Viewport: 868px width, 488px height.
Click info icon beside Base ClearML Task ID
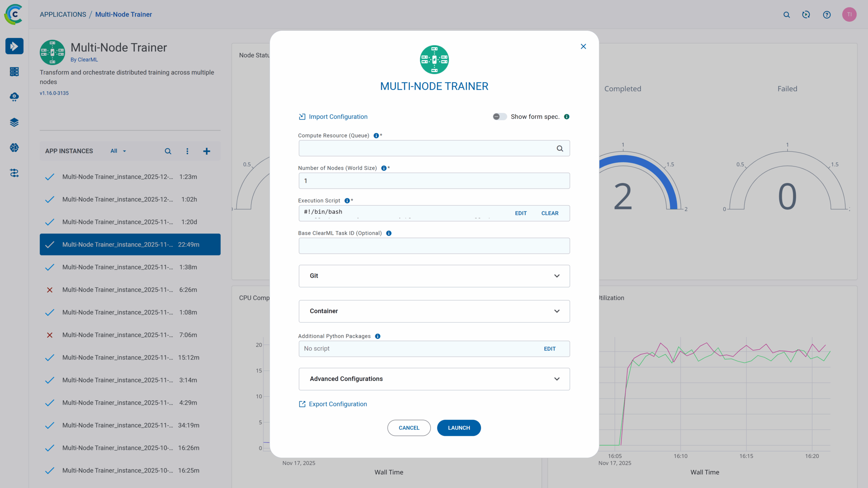(389, 233)
